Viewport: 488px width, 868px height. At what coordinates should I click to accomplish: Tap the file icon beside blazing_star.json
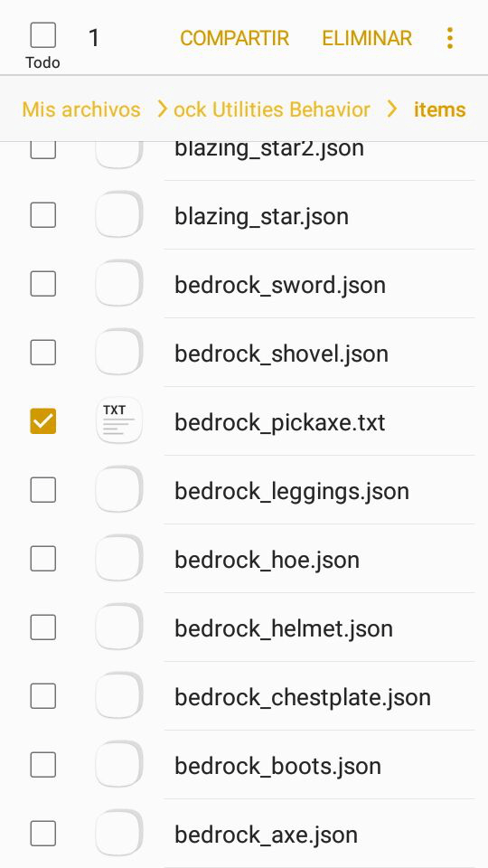coord(119,215)
